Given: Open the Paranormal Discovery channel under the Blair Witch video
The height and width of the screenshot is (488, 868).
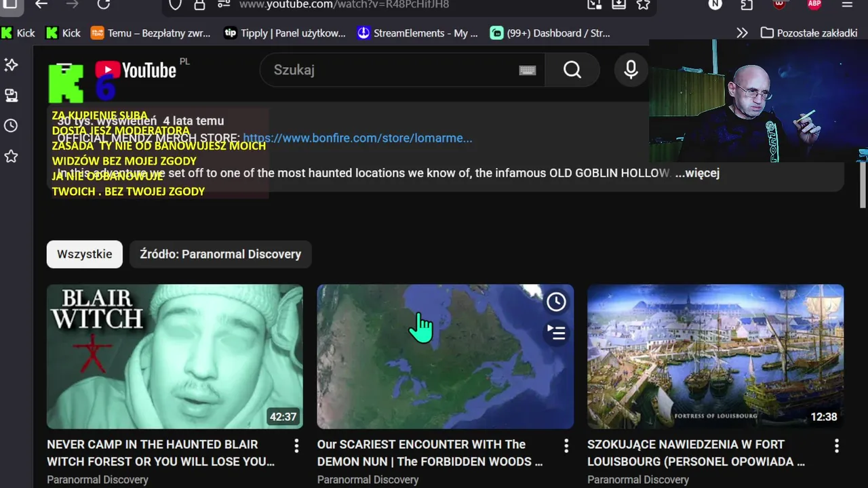Looking at the screenshot, I should [x=98, y=480].
